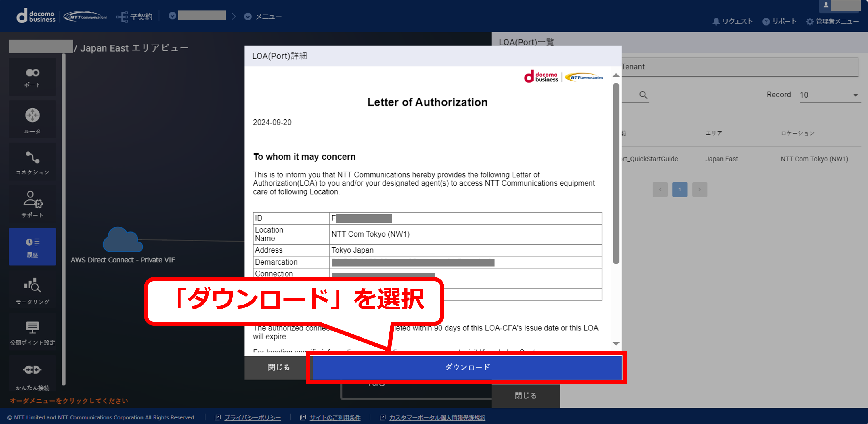This screenshot has height=424, width=868.
Task: Click the LOA document scroll down arrow
Action: coord(615,344)
